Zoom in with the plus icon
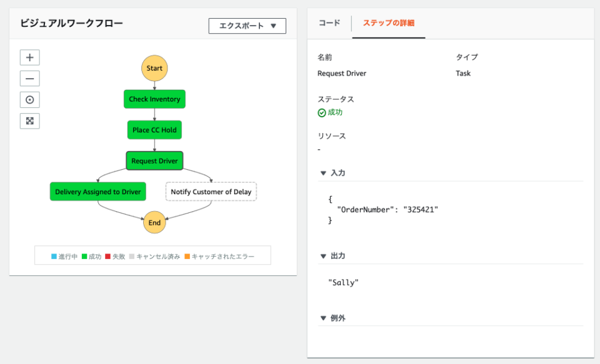This screenshot has height=364, width=600. (30, 57)
